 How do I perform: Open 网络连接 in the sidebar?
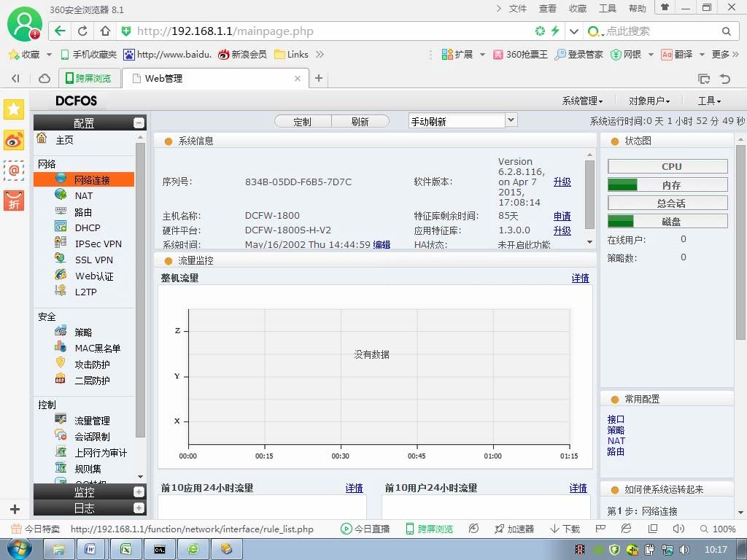pyautogui.click(x=84, y=179)
